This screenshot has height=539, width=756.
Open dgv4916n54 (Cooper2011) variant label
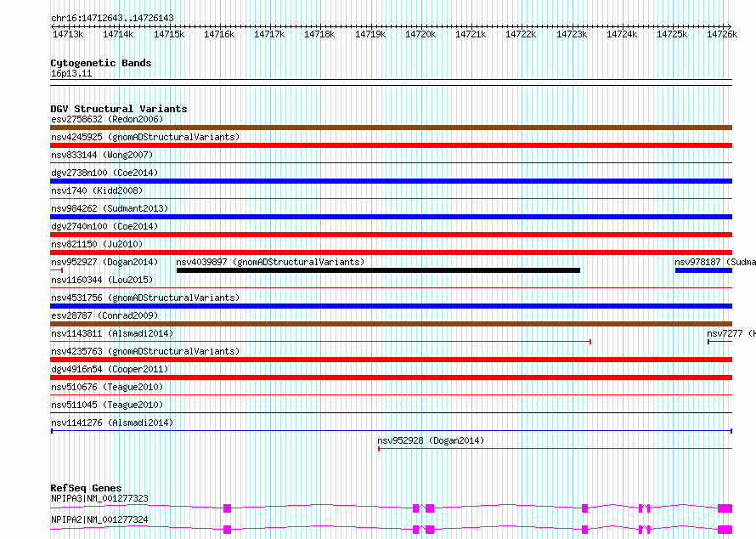point(110,369)
